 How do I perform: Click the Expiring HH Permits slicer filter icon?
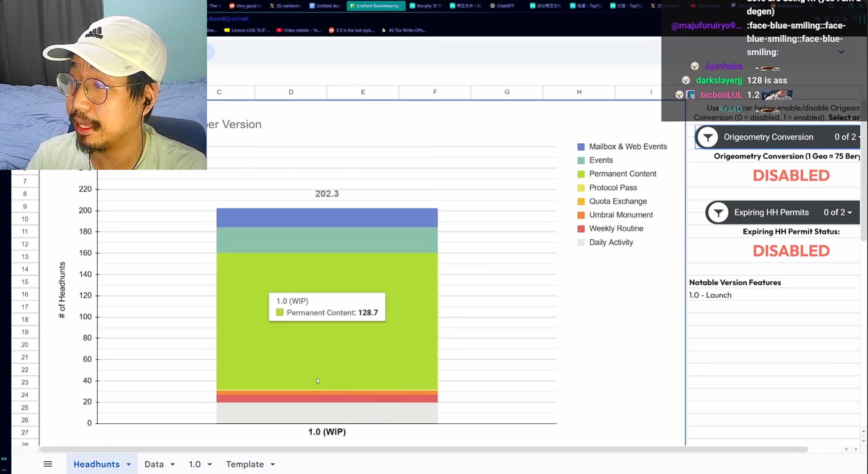click(x=718, y=213)
